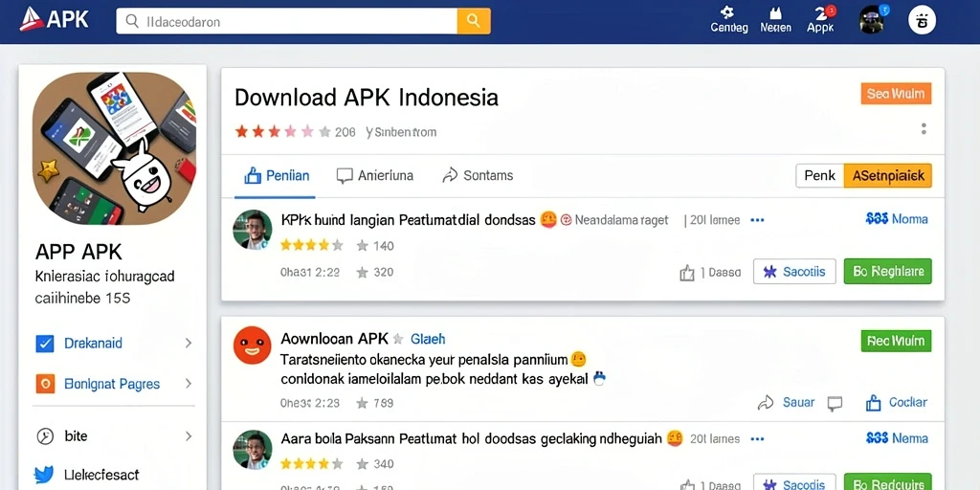Image resolution: width=980 pixels, height=490 pixels.
Task: Click the $33 Moma link
Action: coord(897,219)
